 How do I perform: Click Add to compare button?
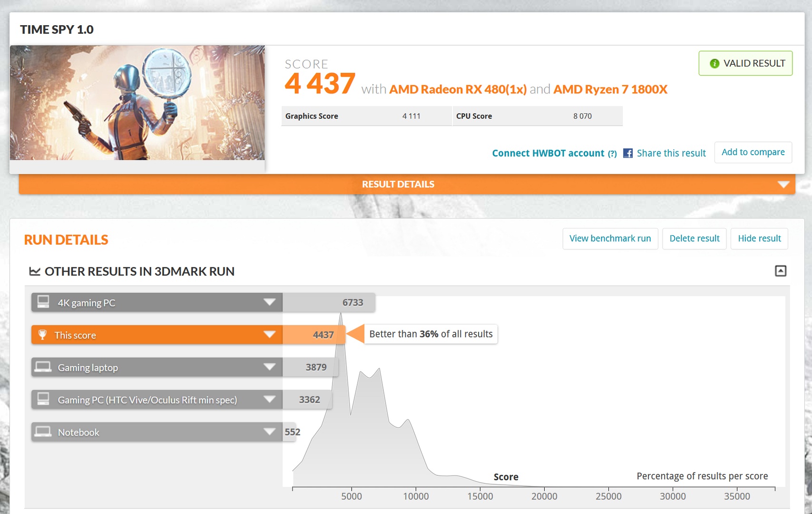pyautogui.click(x=753, y=152)
